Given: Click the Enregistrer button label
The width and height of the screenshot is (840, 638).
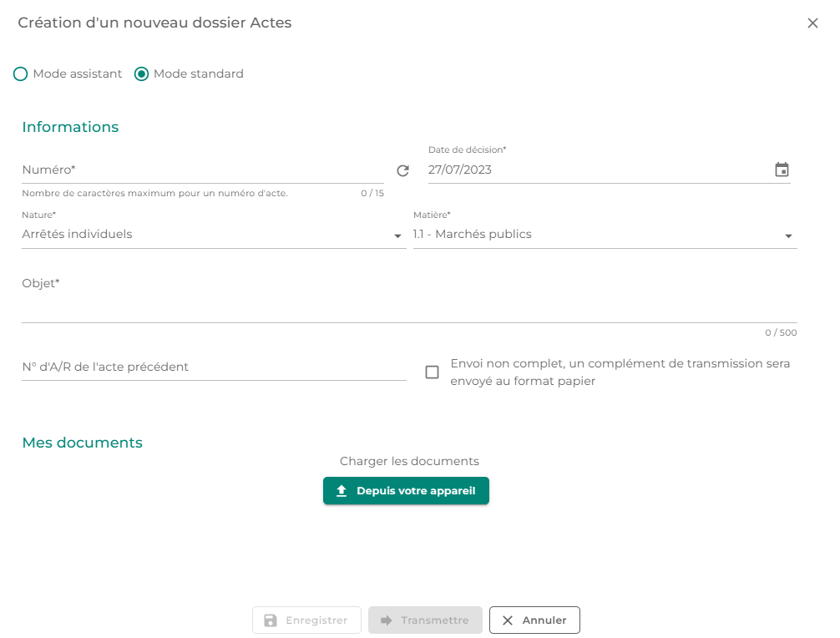Looking at the screenshot, I should [x=316, y=620].
